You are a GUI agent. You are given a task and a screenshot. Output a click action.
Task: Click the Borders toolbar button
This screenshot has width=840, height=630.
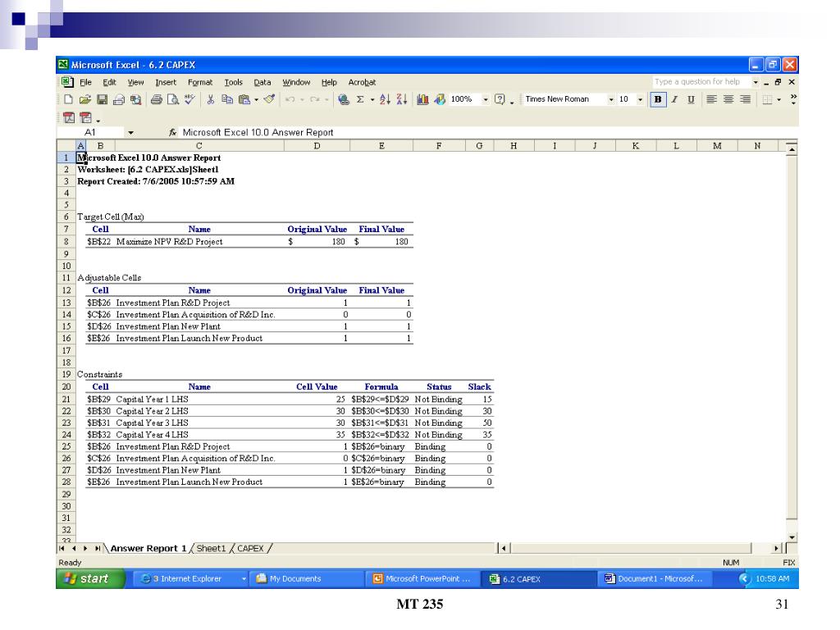(767, 99)
